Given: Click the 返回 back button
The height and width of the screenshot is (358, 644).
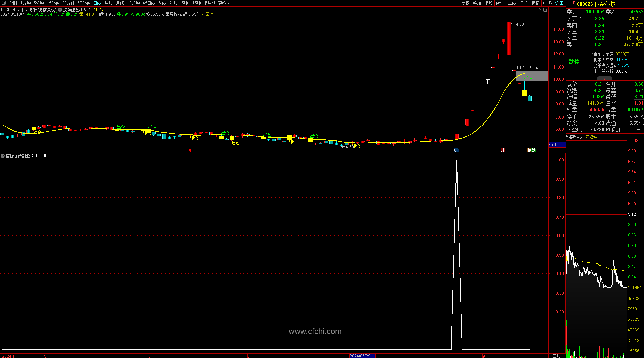Looking at the screenshot, I should pyautogui.click(x=559, y=3).
